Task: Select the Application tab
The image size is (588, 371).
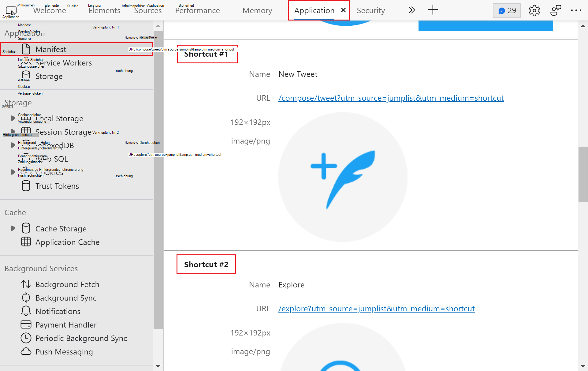Action: coord(314,10)
